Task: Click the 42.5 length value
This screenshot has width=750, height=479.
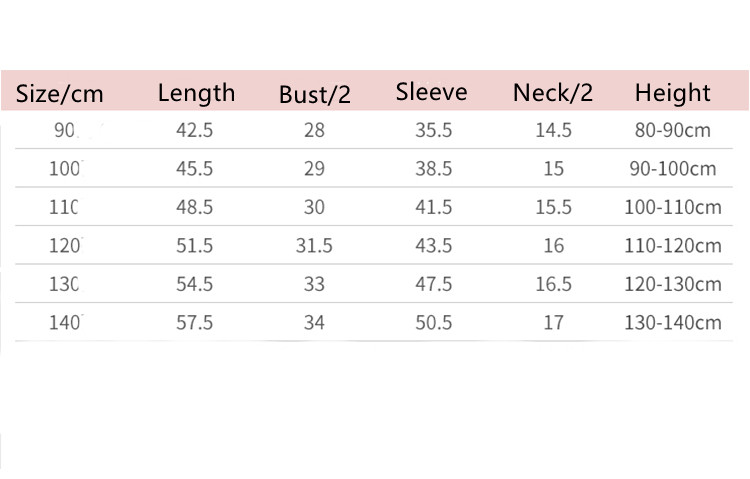Action: click(x=195, y=130)
